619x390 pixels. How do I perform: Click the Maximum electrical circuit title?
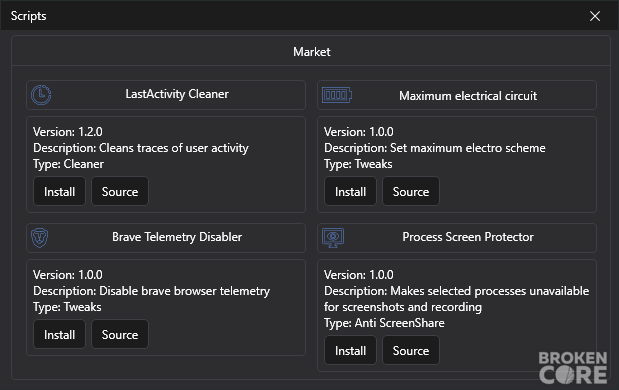coord(468,96)
